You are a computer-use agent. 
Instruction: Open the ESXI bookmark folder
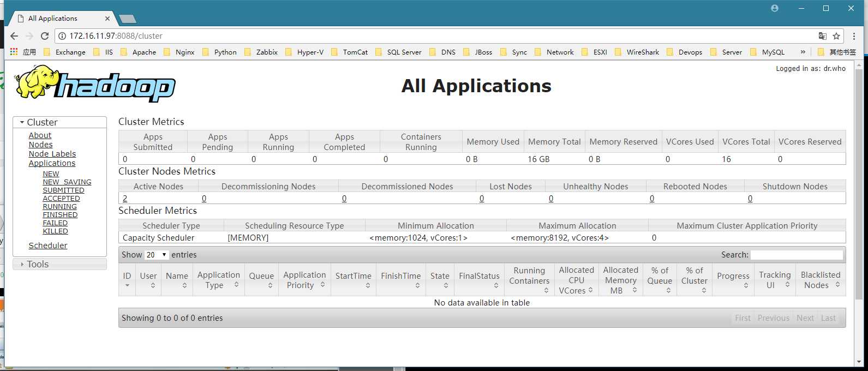tap(594, 52)
